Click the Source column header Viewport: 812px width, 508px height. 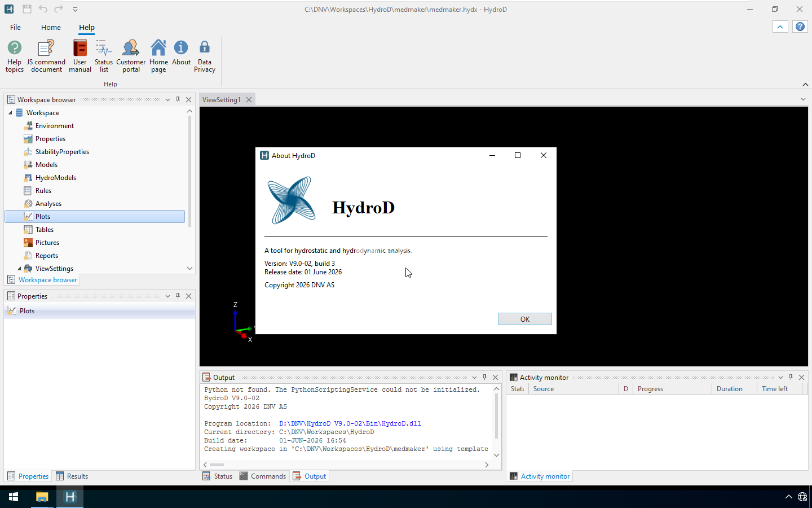(x=573, y=389)
